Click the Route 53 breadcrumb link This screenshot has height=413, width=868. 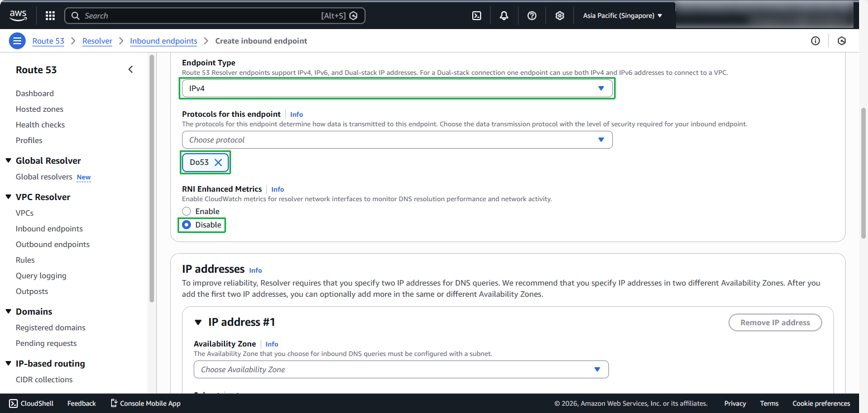tap(49, 41)
